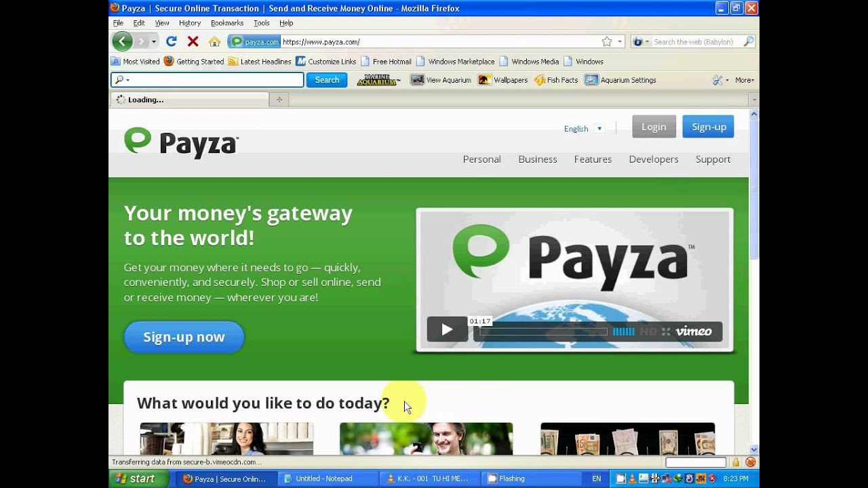Click the green Back arrow button

point(122,41)
